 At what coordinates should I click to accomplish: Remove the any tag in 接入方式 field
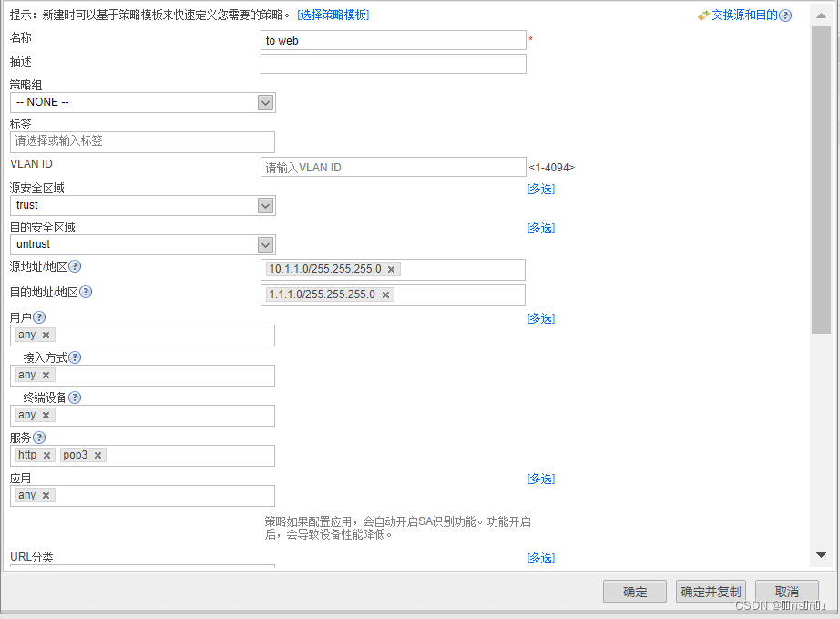tap(46, 376)
